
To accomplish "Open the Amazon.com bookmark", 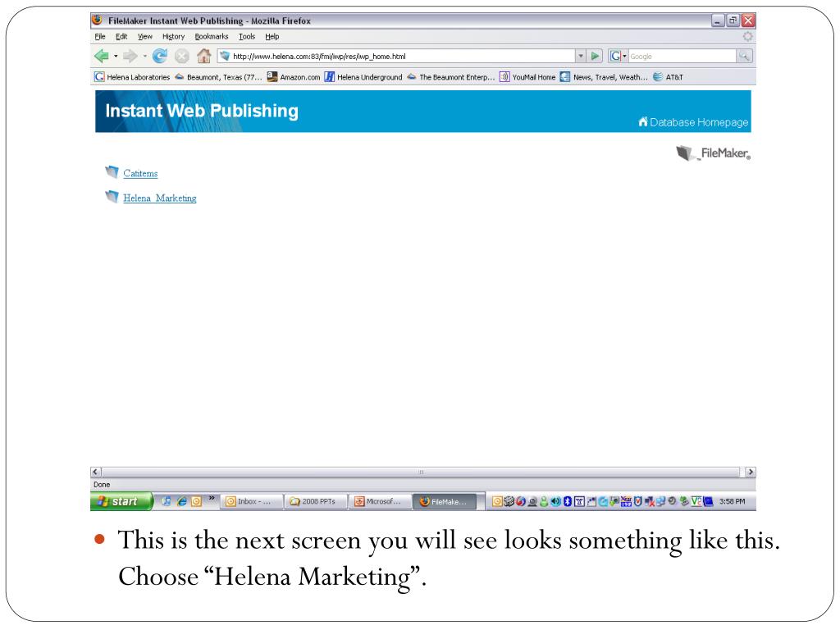I will tap(294, 77).
